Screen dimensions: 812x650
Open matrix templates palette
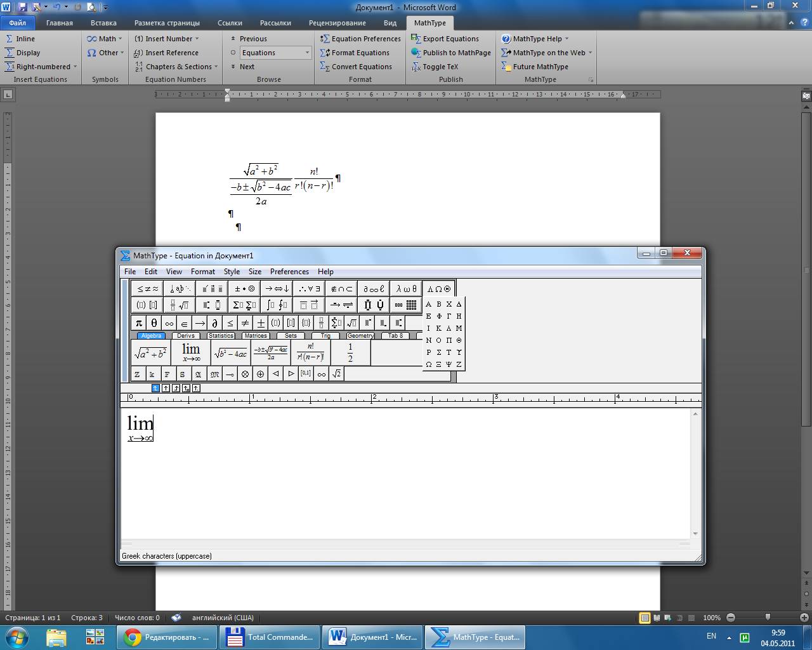[x=406, y=305]
